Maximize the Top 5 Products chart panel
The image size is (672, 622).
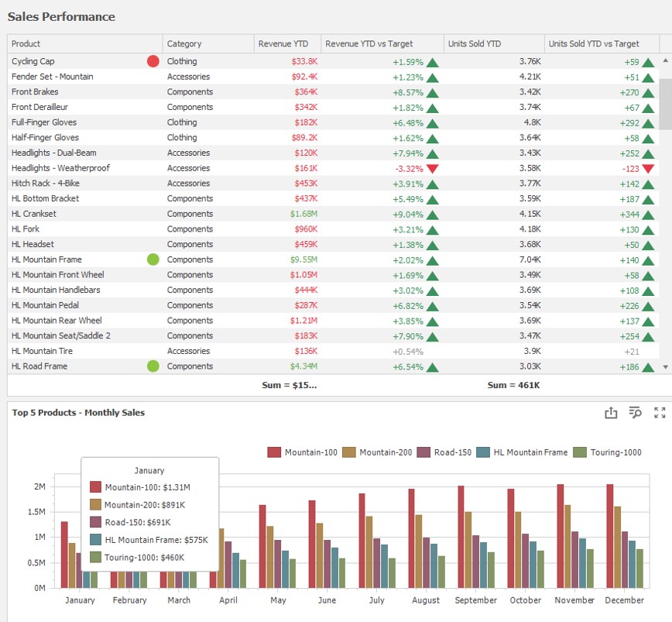click(660, 413)
